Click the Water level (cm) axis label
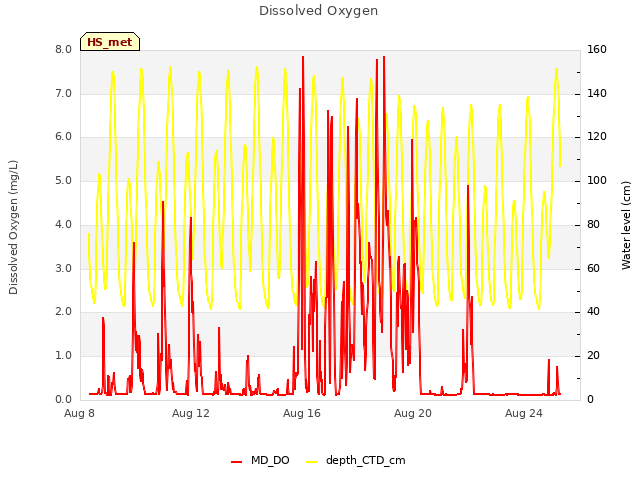Image resolution: width=640 pixels, height=480 pixels. click(626, 225)
